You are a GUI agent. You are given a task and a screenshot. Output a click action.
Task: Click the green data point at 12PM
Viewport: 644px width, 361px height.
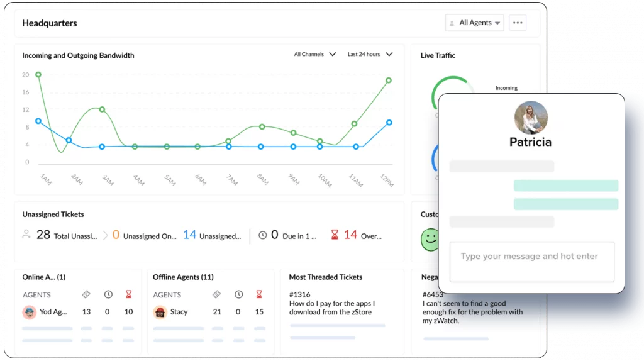[389, 81]
